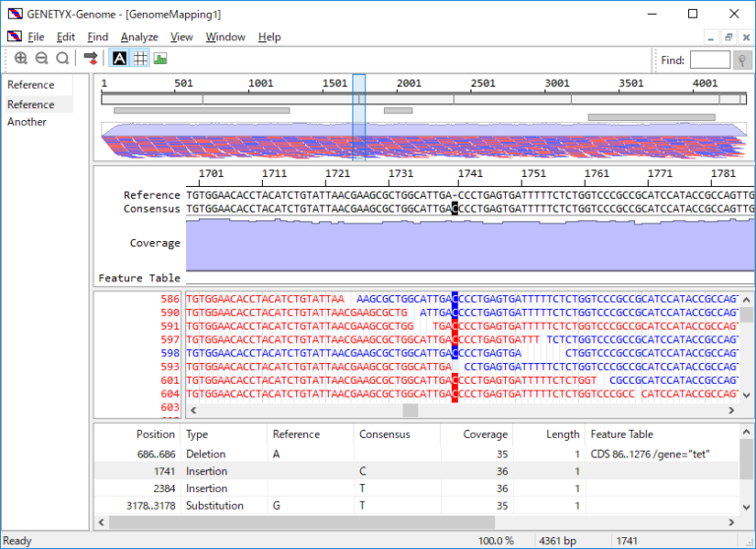Click the ruler position 2001 in overview
This screenshot has width=756, height=549.
coord(409,84)
